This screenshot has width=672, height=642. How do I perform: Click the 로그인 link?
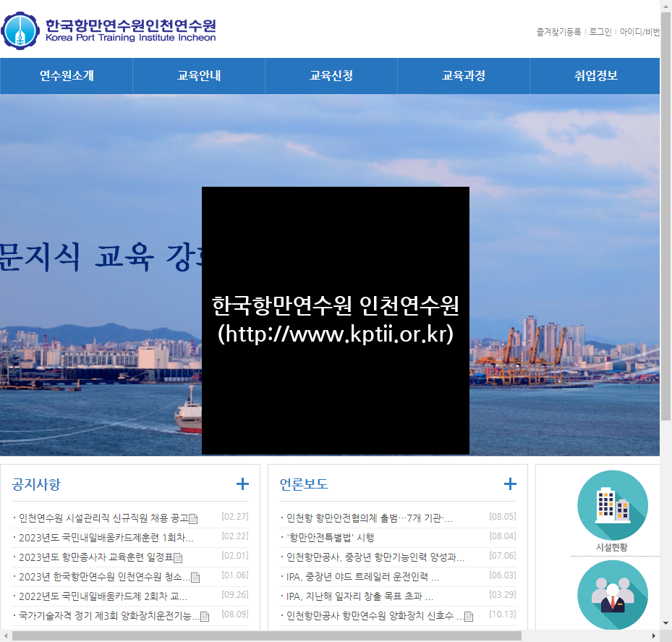click(600, 32)
